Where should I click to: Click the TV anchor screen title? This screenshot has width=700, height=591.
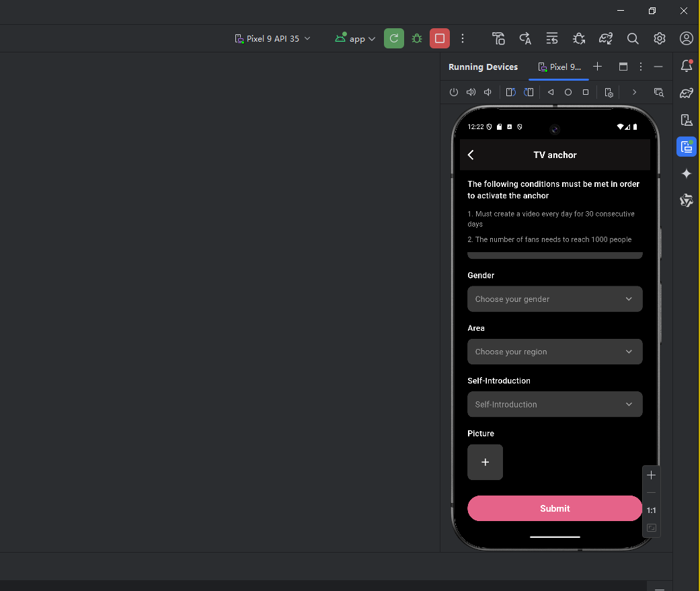click(555, 155)
